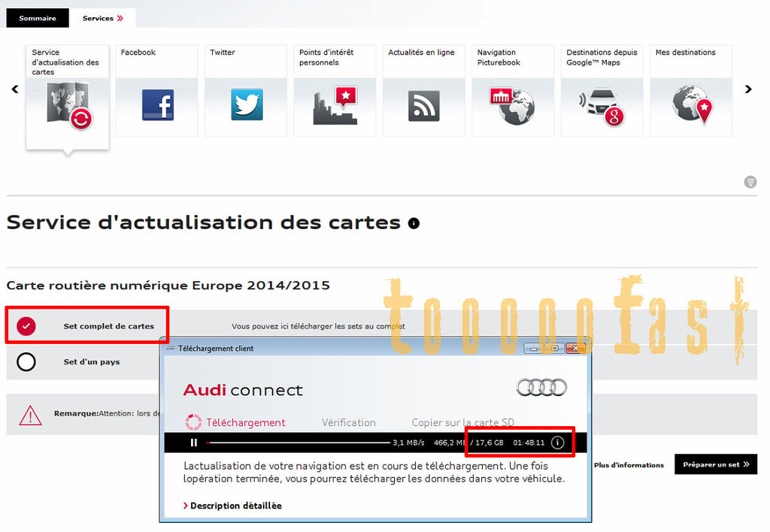Click the grey round icon at right edge
The width and height of the screenshot is (770, 532).
click(x=750, y=182)
